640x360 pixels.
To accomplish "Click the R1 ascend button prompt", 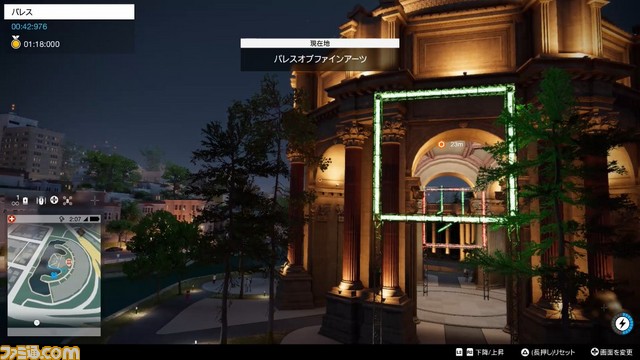I will pyautogui.click(x=469, y=352).
